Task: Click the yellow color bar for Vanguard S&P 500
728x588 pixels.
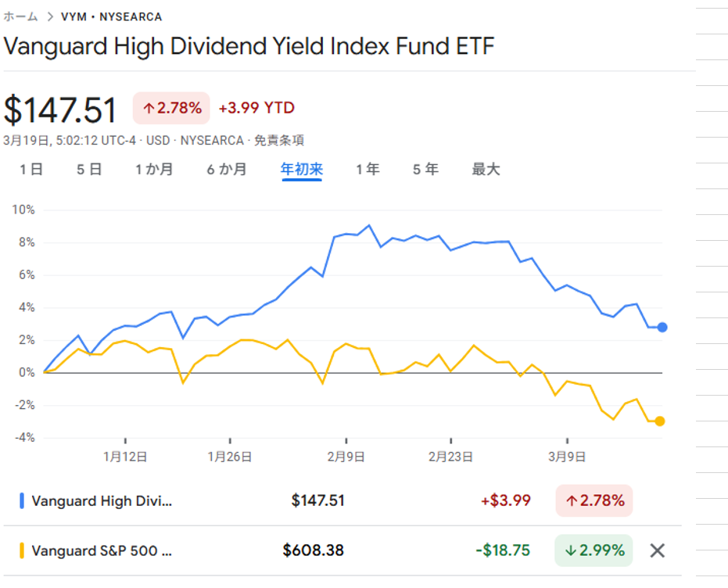Action: point(22,550)
